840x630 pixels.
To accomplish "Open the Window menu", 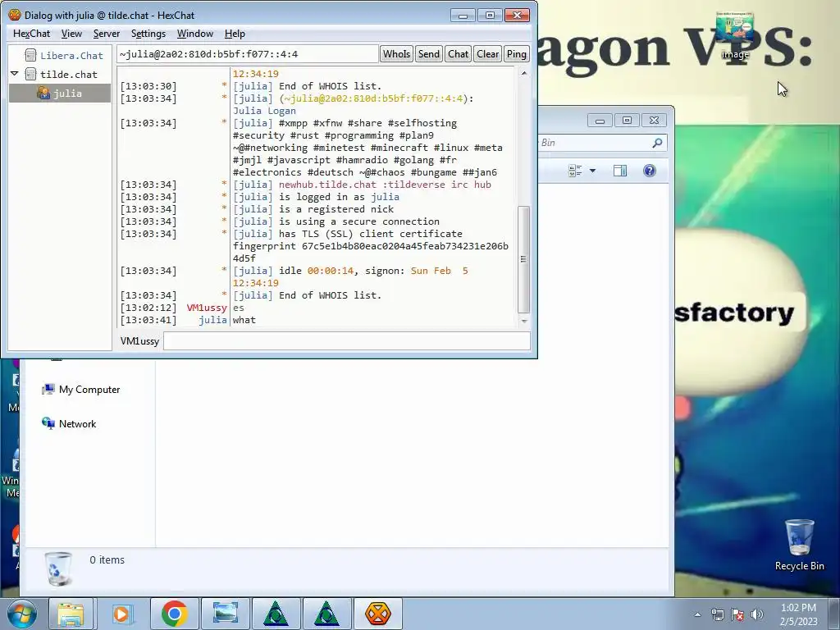I will pyautogui.click(x=195, y=34).
